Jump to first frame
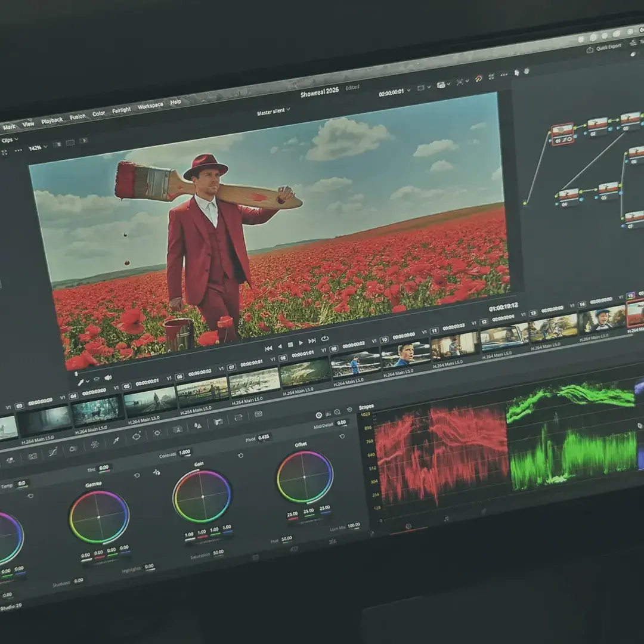The height and width of the screenshot is (644, 644). click(x=268, y=348)
